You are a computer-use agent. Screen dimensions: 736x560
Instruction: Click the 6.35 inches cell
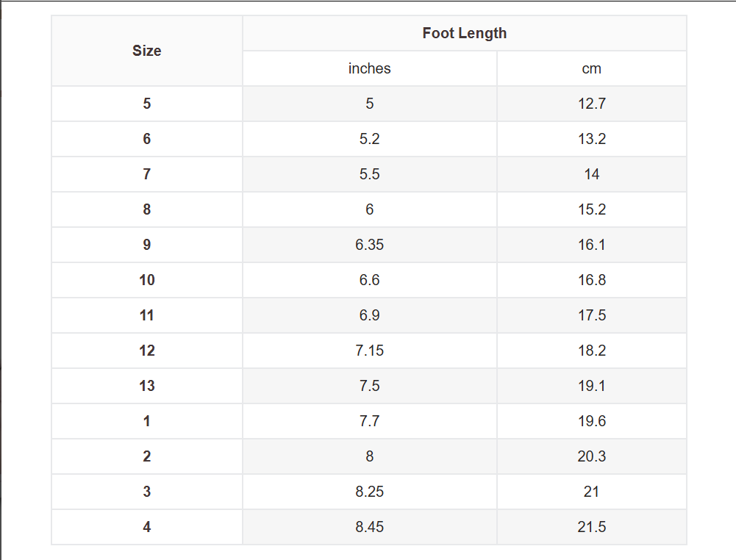369,245
